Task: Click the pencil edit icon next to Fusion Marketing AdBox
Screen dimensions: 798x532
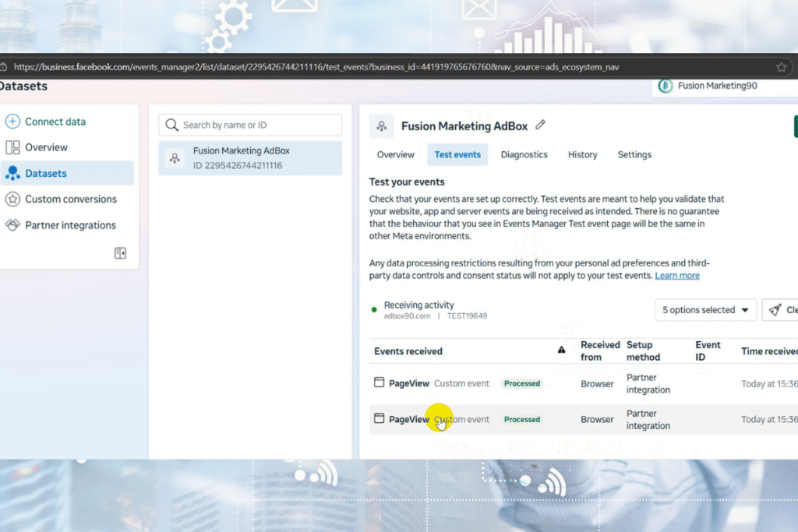Action: (540, 125)
